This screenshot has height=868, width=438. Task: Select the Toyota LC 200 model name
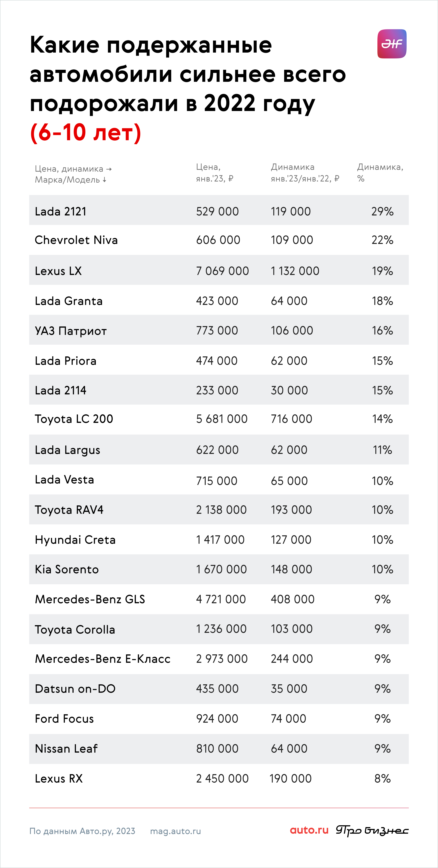tap(74, 419)
